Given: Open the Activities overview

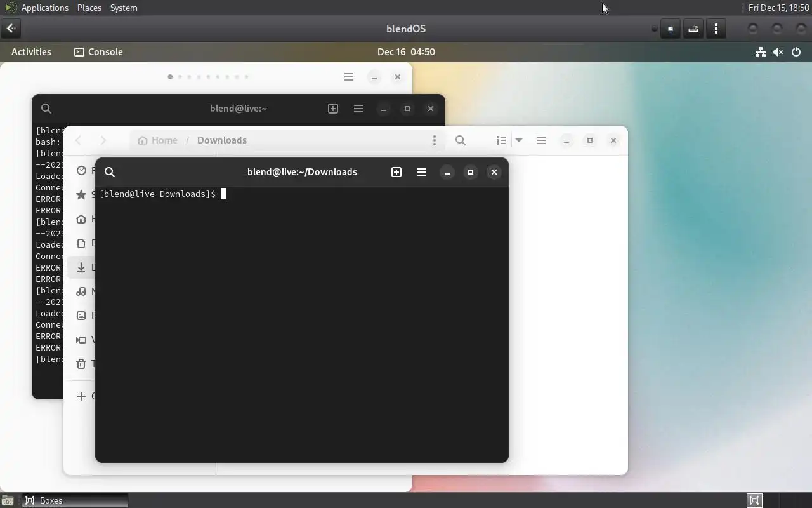Looking at the screenshot, I should (31, 52).
